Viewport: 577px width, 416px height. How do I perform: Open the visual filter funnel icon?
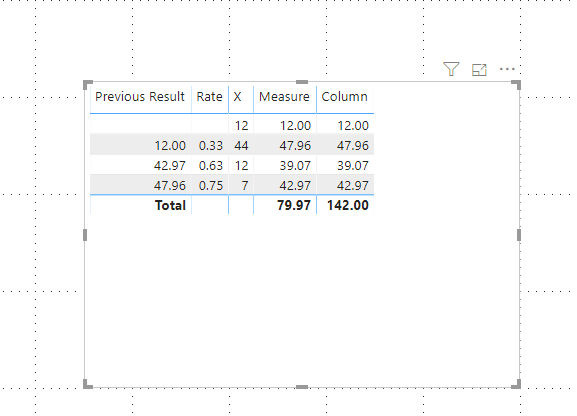pos(451,69)
